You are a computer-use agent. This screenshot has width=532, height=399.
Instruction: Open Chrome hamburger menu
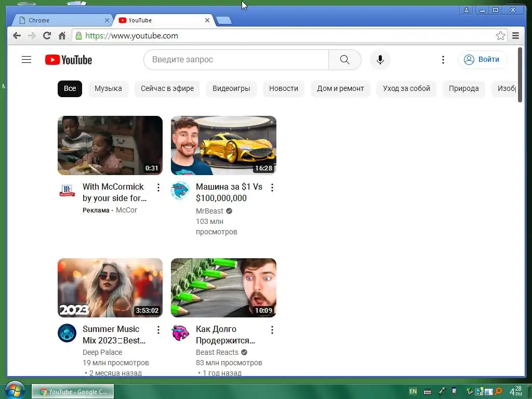(x=515, y=36)
